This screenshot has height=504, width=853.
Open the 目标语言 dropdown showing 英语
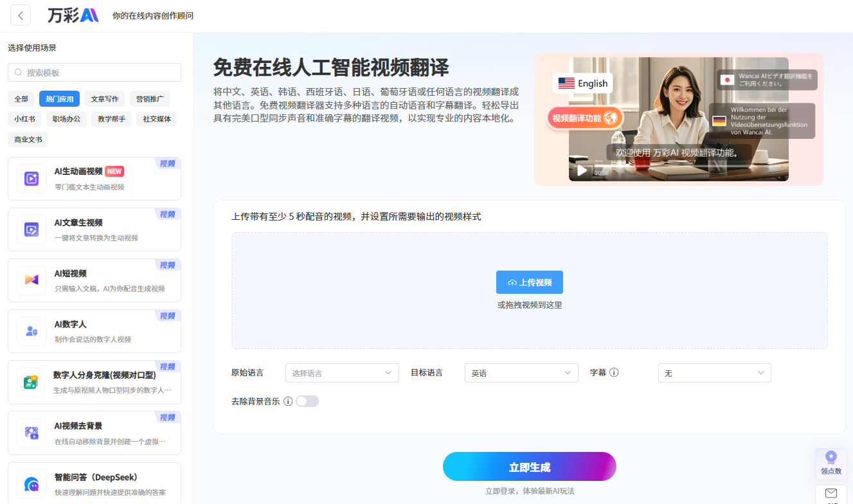pyautogui.click(x=521, y=373)
